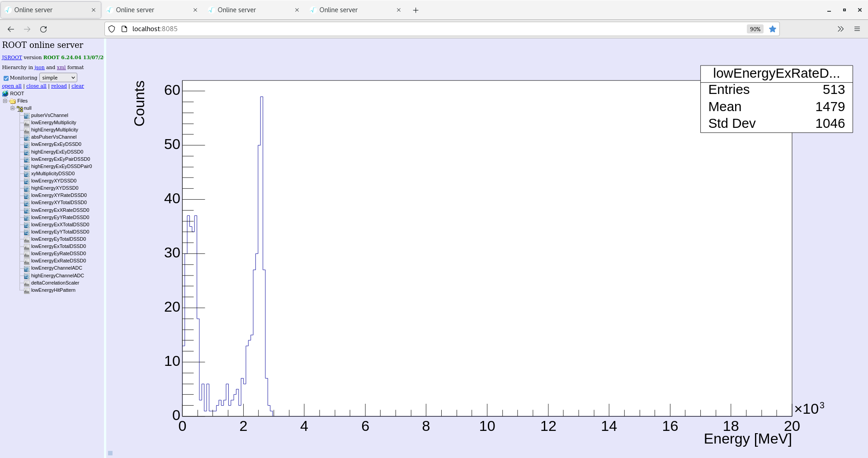Open the simple layout dropdown

click(x=58, y=78)
